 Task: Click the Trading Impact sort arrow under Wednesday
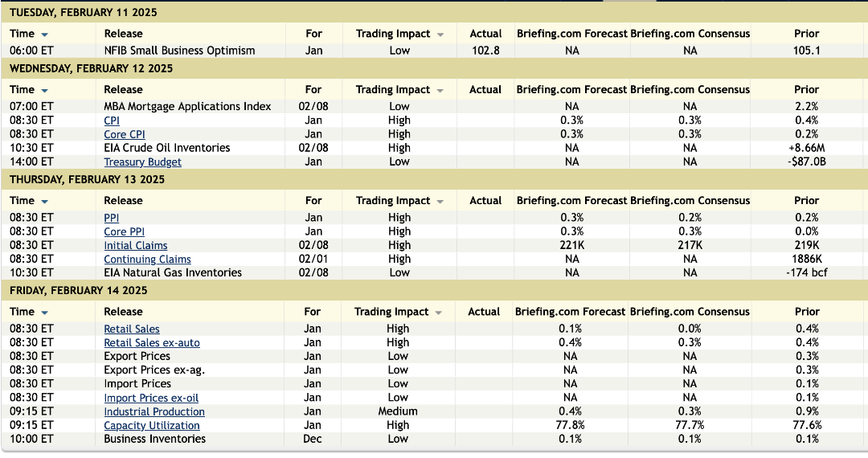440,91
